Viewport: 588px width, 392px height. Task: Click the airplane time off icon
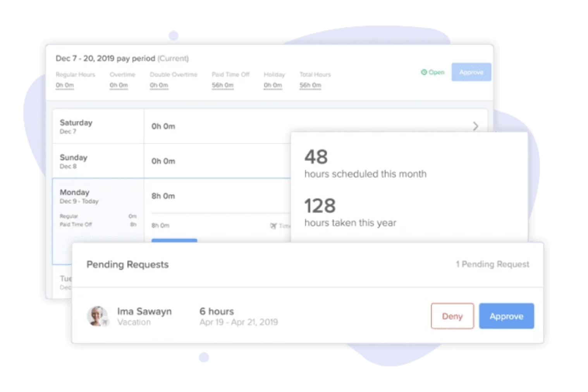273,226
